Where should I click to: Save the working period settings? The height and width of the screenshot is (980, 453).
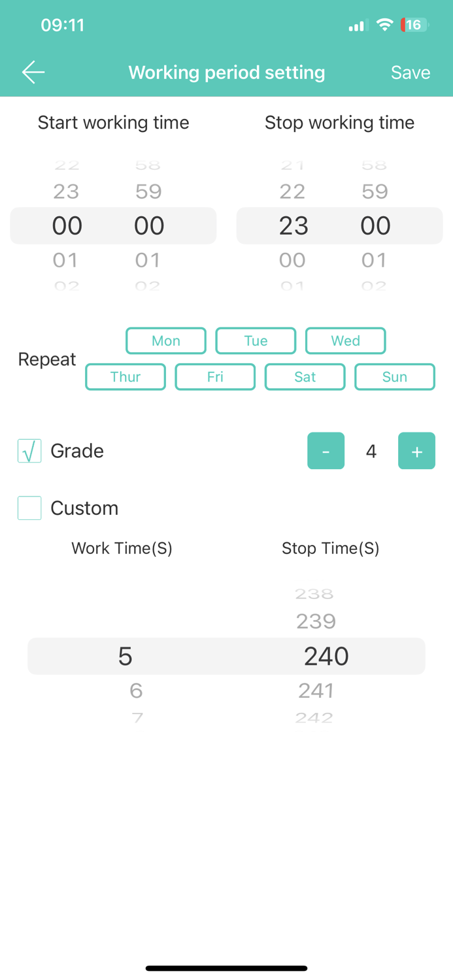(x=410, y=73)
